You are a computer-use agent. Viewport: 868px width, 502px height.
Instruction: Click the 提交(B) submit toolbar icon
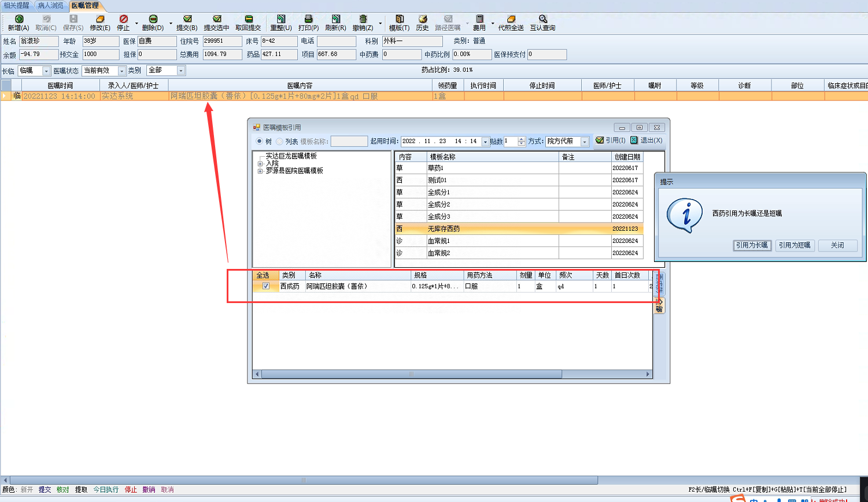[187, 19]
